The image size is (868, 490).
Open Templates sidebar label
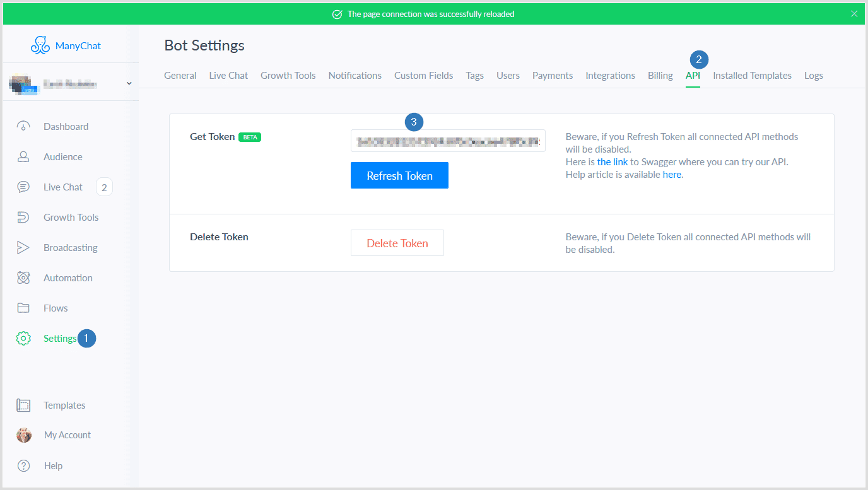coord(64,405)
